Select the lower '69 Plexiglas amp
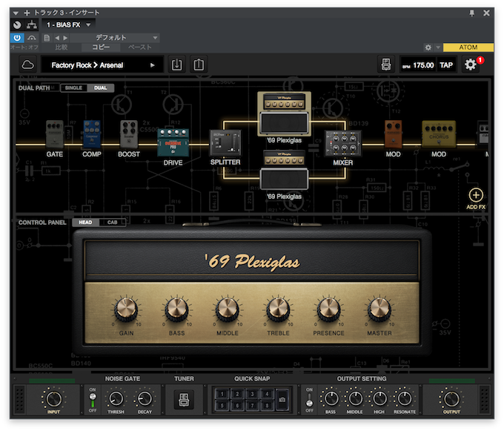Image resolution: width=504 pixels, height=431 pixels. (x=285, y=171)
